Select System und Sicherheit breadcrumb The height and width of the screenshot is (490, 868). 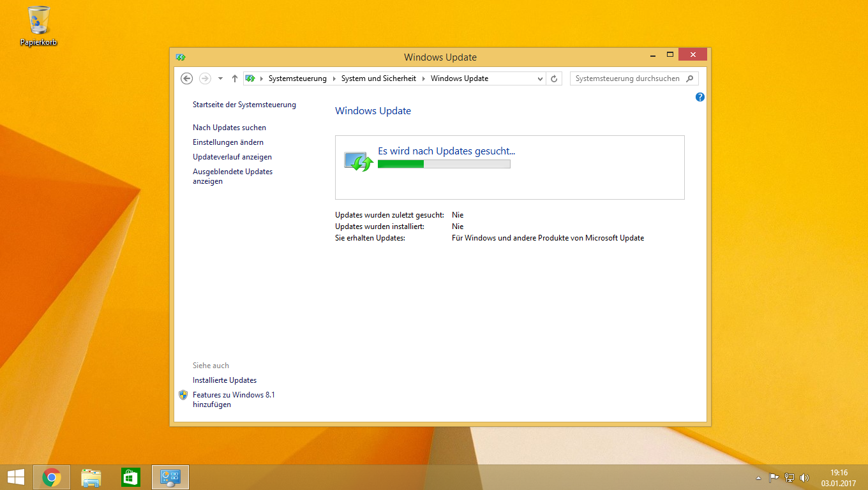coord(378,78)
